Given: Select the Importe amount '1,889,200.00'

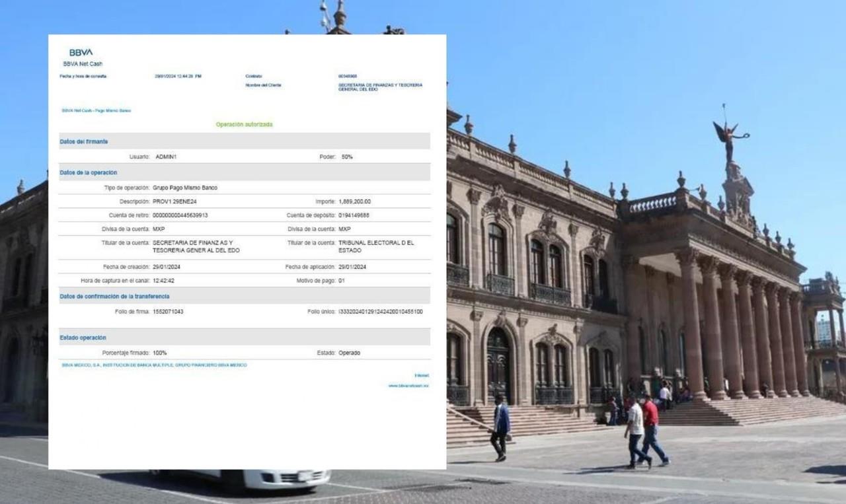Looking at the screenshot, I should 355,201.
